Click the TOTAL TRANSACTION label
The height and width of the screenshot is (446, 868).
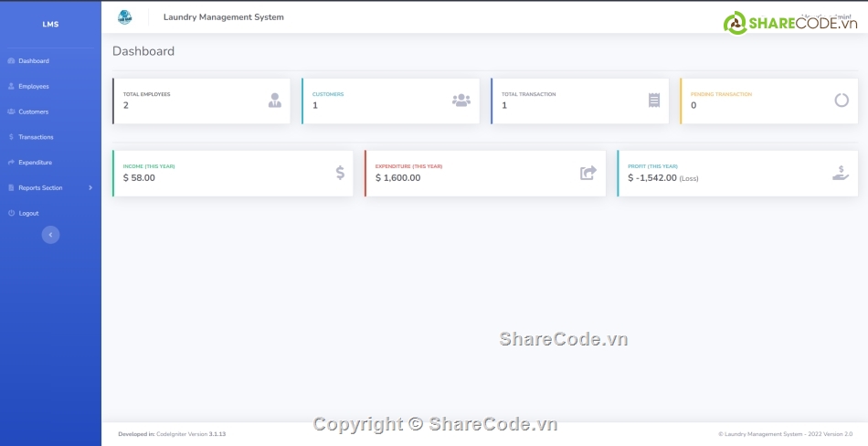[x=529, y=94]
